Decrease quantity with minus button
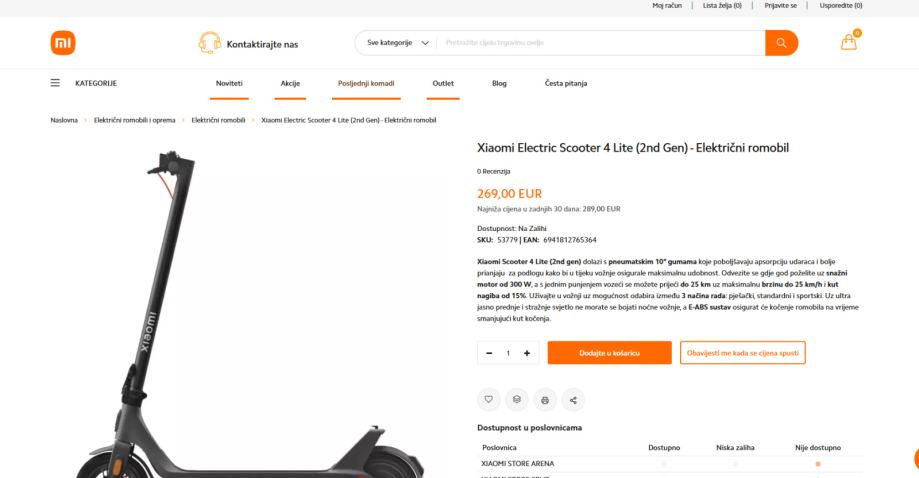Image resolution: width=919 pixels, height=478 pixels. 489,353
